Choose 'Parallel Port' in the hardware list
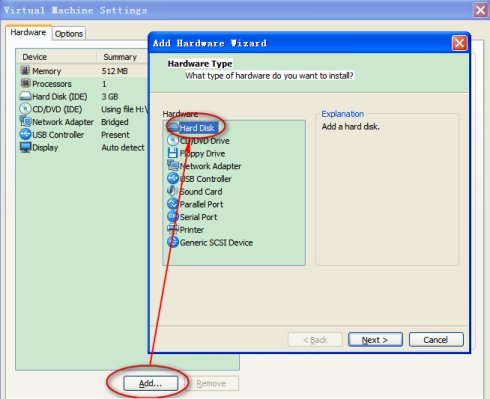Viewport: 490px width, 399px height. (x=201, y=204)
